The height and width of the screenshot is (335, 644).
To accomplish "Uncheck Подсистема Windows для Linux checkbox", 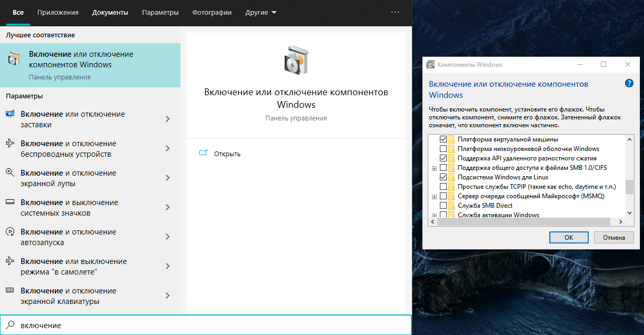I will coord(443,177).
